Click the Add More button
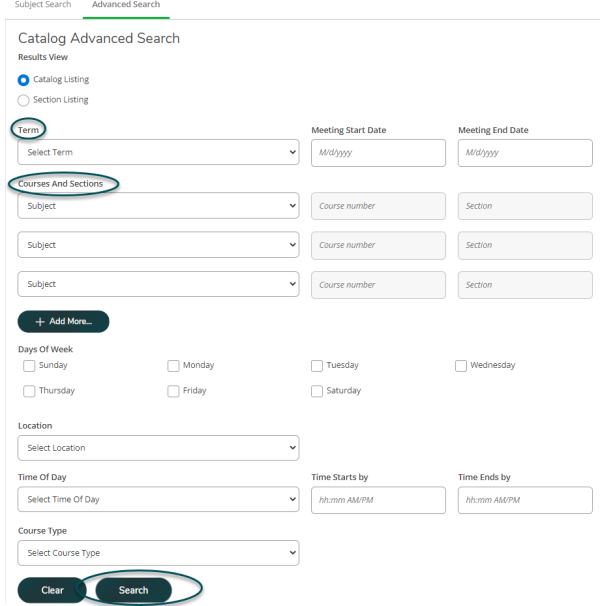The height and width of the screenshot is (606, 600). [63, 322]
